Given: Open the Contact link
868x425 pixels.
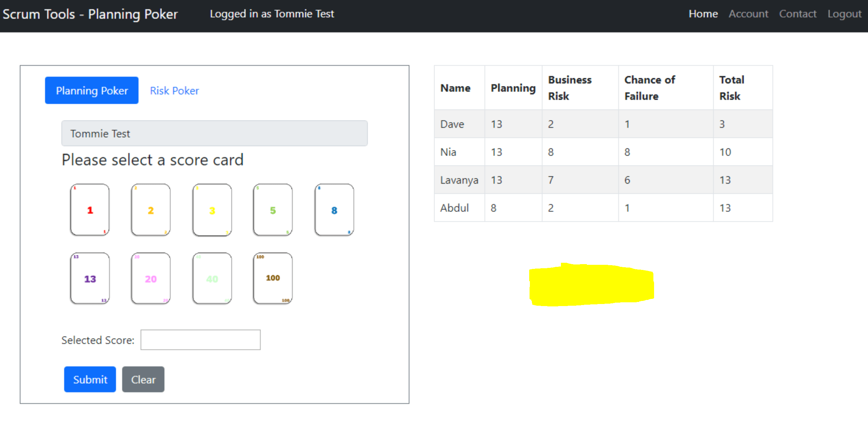Looking at the screenshot, I should point(797,14).
